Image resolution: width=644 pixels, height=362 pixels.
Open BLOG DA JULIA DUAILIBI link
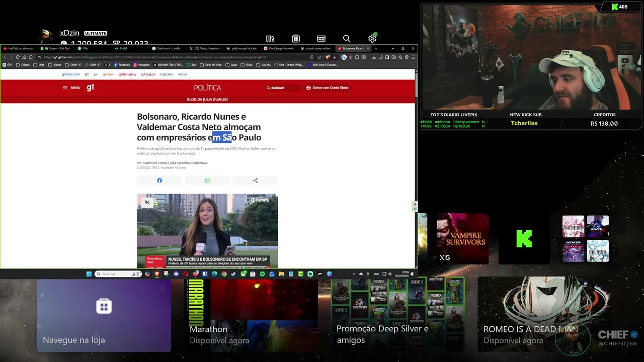207,100
